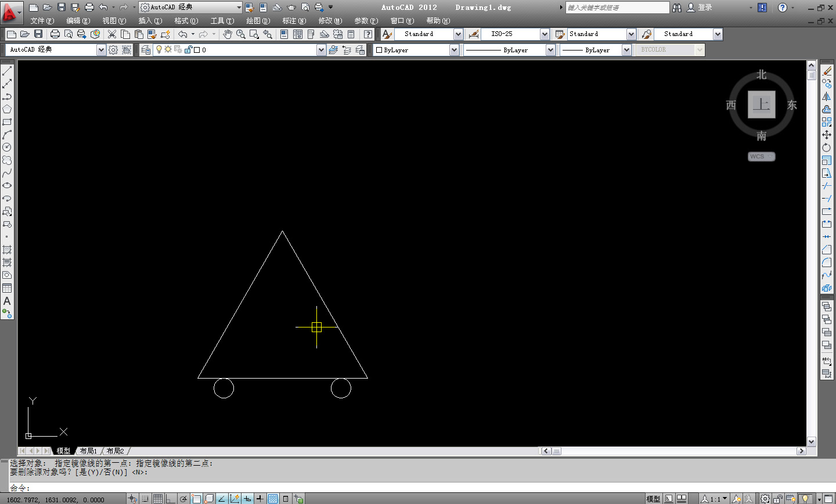Click the keyword search input field
The image size is (836, 504).
pos(617,8)
